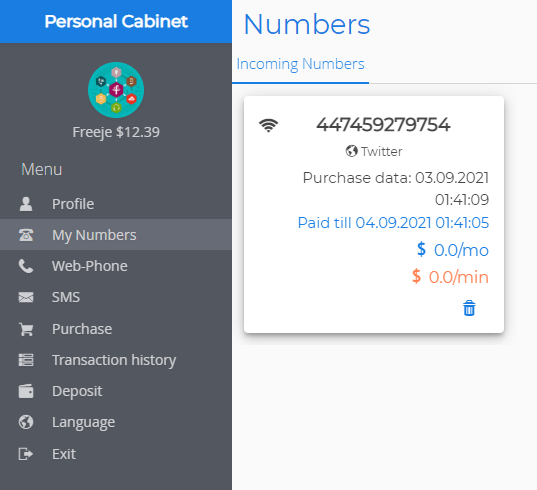Click the Paid till 04.09.2021 link
This screenshot has height=490, width=537.
pyautogui.click(x=393, y=223)
